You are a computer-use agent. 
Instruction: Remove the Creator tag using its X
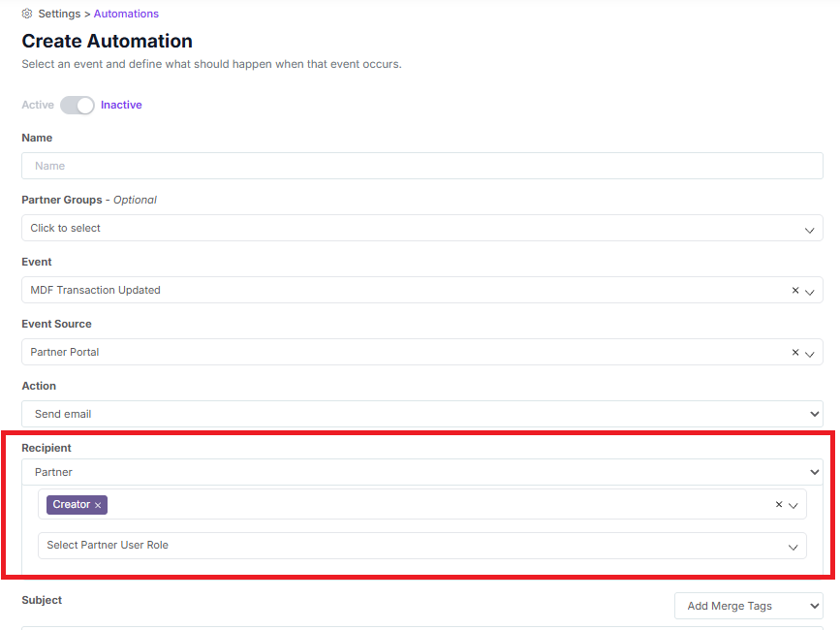click(98, 505)
